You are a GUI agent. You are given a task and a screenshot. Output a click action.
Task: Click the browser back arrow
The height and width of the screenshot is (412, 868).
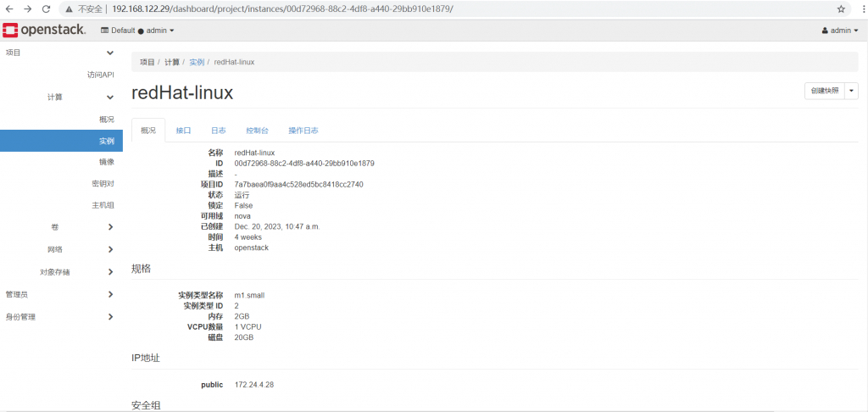pos(9,8)
